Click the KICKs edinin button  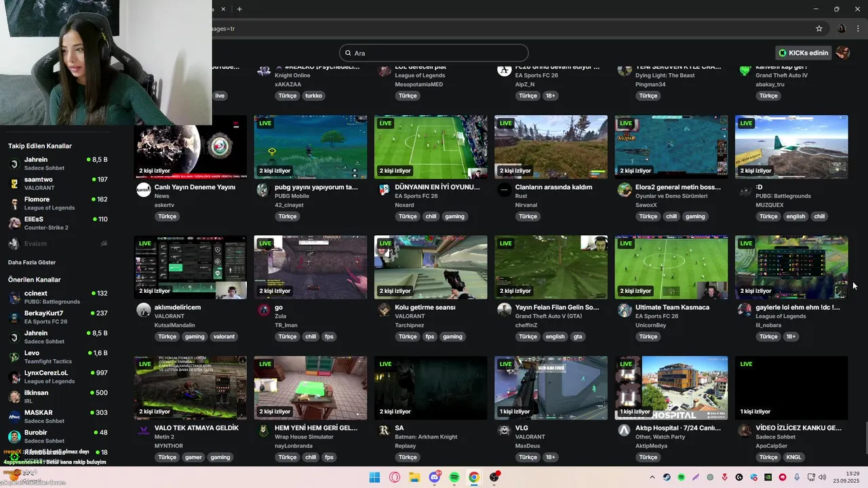(804, 53)
